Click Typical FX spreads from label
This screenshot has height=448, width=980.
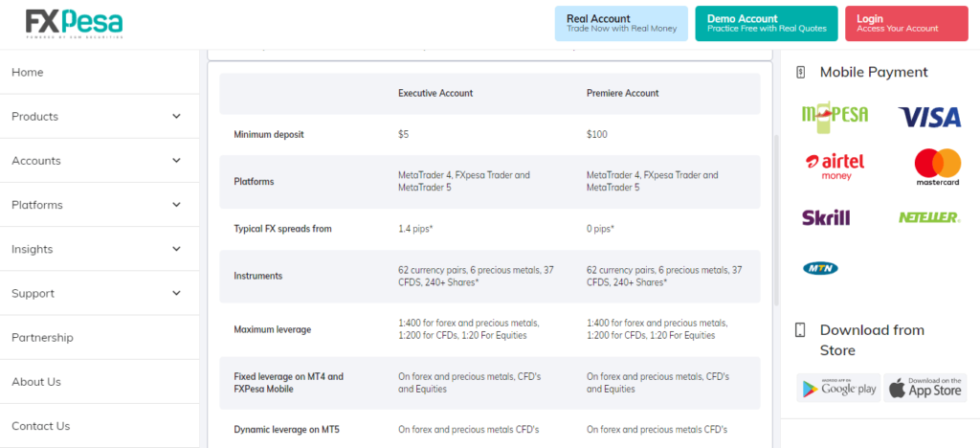282,229
